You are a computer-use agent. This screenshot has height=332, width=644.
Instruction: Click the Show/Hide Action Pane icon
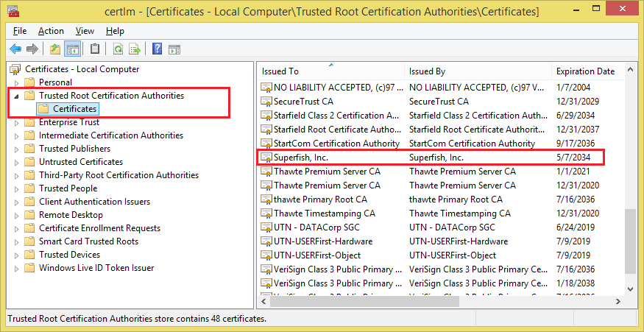174,49
